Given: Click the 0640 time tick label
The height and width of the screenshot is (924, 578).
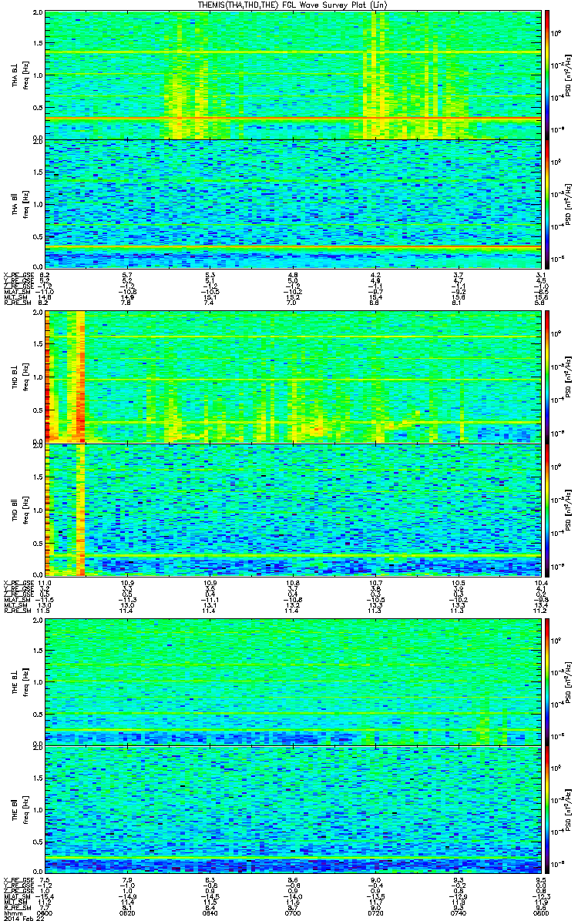Looking at the screenshot, I should (x=210, y=912).
